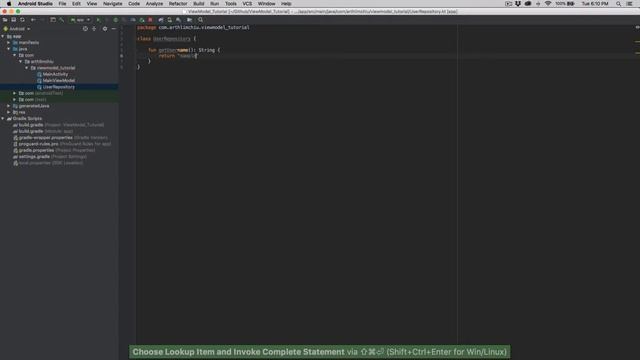The image size is (640, 360).
Task: Open the Apple menu
Action: (9, 4)
